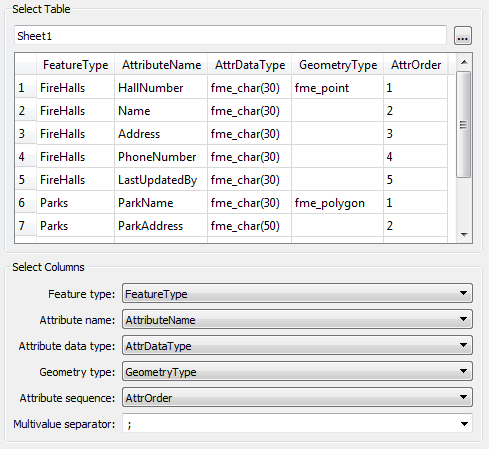Viewport: 489px width, 449px height.
Task: Click the fme_polygon geometry cell
Action: tap(337, 203)
